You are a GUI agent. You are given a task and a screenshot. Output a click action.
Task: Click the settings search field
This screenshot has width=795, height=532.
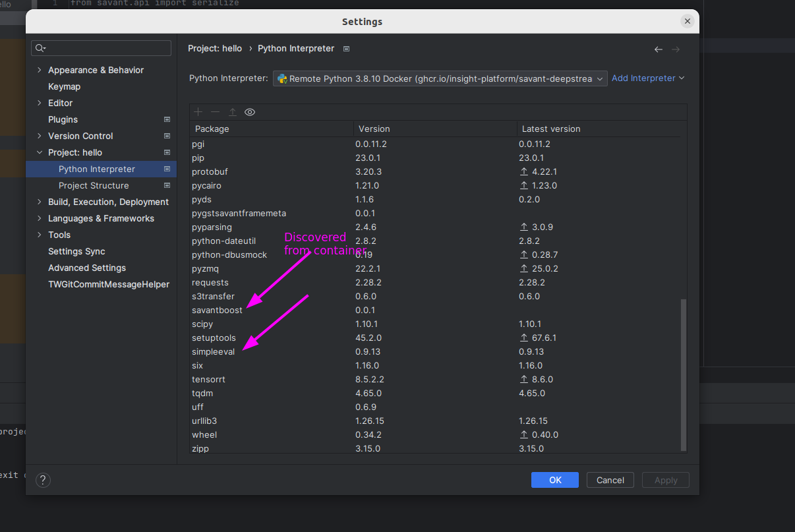coord(100,47)
